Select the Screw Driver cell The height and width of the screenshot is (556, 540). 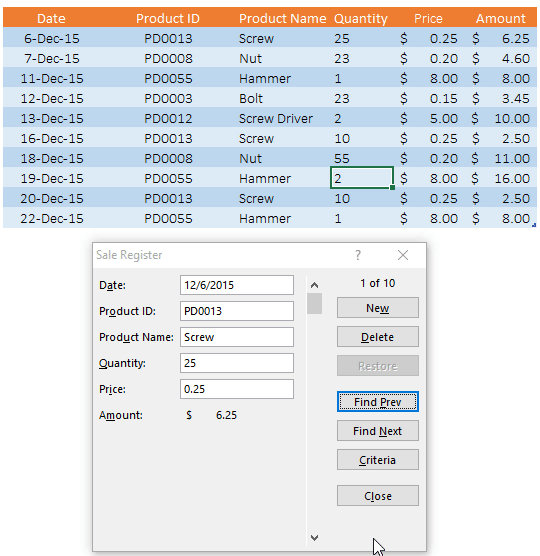(275, 118)
